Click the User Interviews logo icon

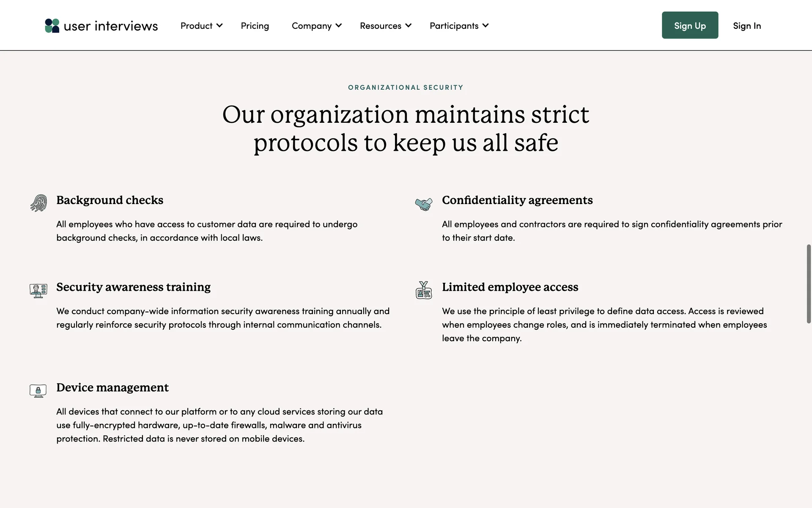[x=52, y=26]
